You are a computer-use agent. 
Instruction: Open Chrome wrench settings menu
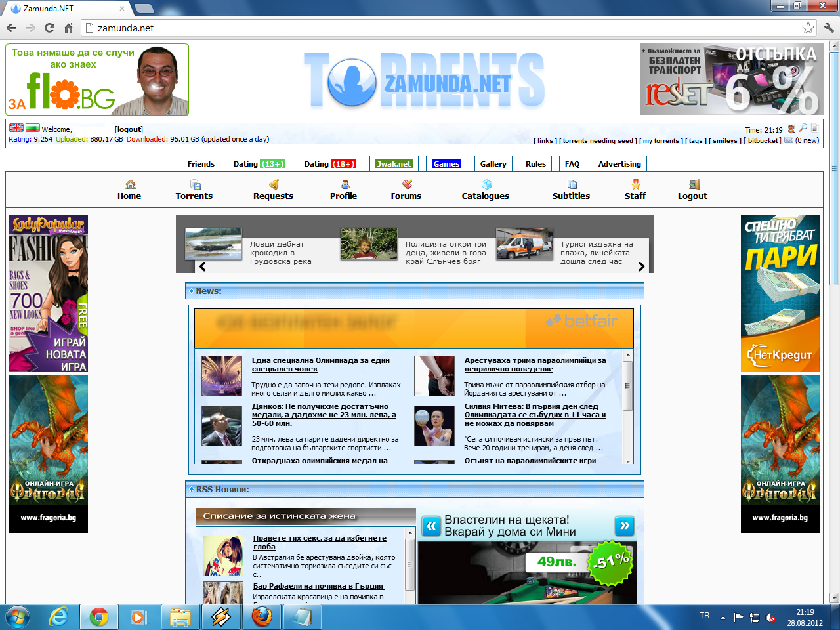click(x=829, y=28)
